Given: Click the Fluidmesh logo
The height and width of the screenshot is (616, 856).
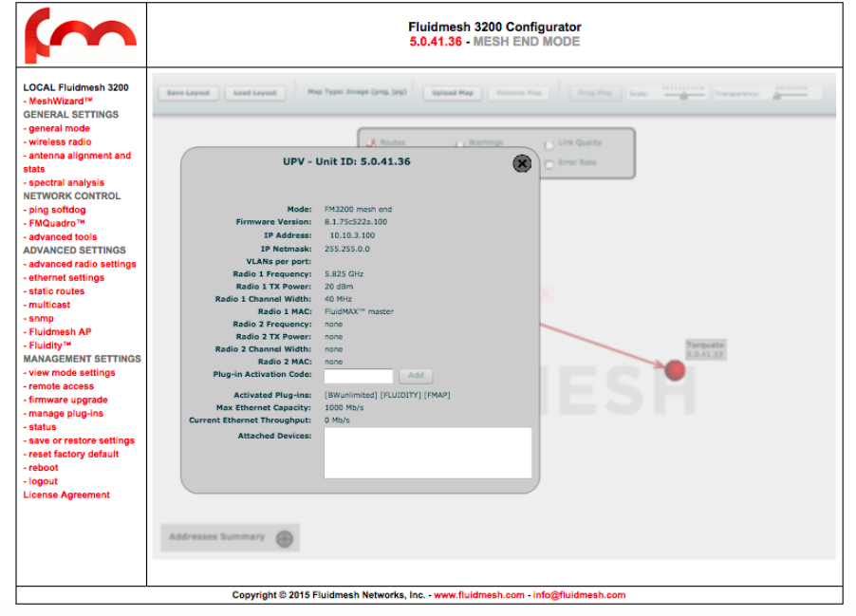Looking at the screenshot, I should [81, 35].
